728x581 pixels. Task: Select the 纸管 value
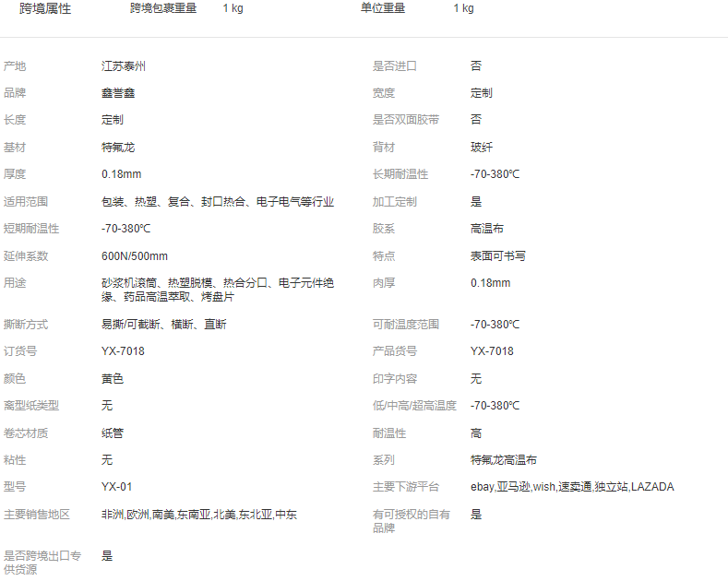[113, 433]
